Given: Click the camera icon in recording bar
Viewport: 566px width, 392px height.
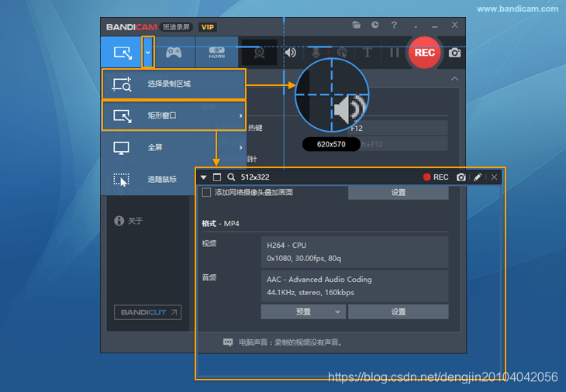Looking at the screenshot, I should point(461,177).
